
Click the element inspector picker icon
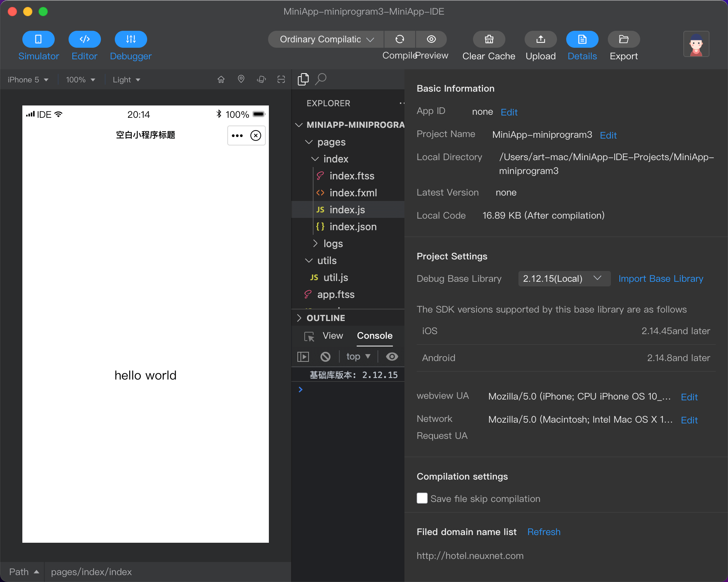tap(309, 336)
